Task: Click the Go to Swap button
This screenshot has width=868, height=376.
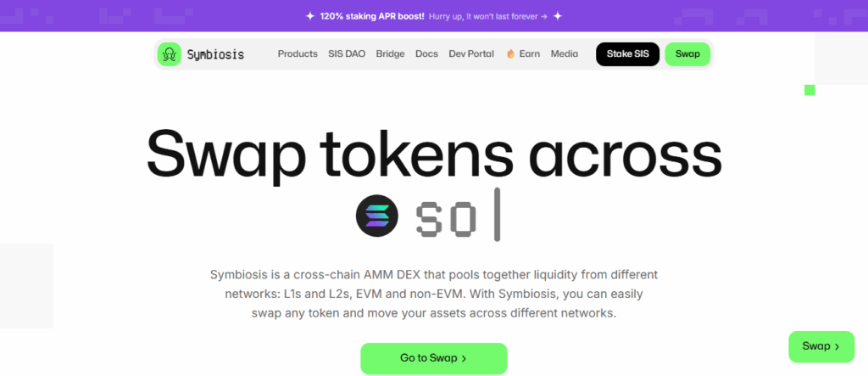Action: click(x=434, y=358)
